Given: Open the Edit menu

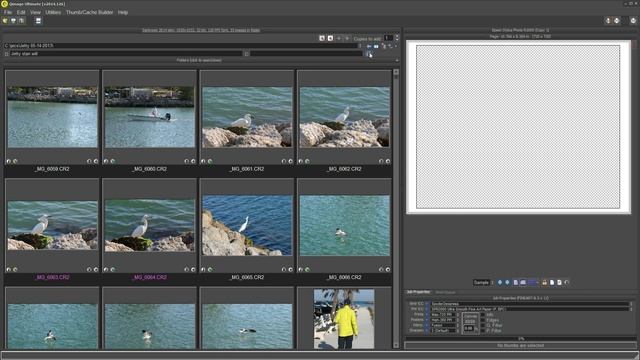Looking at the screenshot, I should (x=21, y=12).
